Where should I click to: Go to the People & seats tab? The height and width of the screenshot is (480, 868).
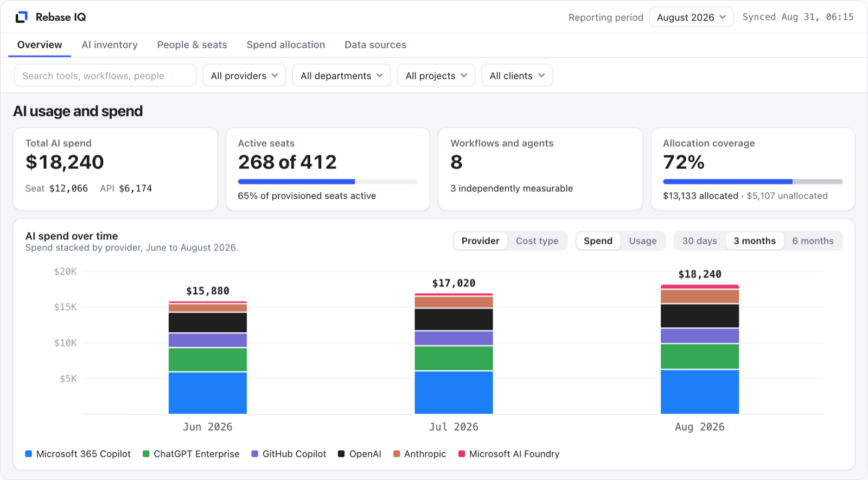click(x=192, y=45)
